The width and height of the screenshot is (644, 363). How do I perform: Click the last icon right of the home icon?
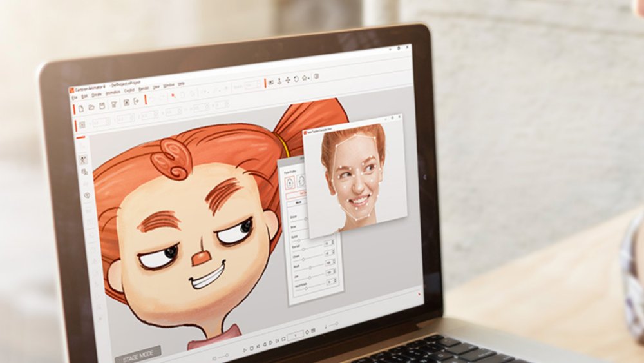[316, 76]
